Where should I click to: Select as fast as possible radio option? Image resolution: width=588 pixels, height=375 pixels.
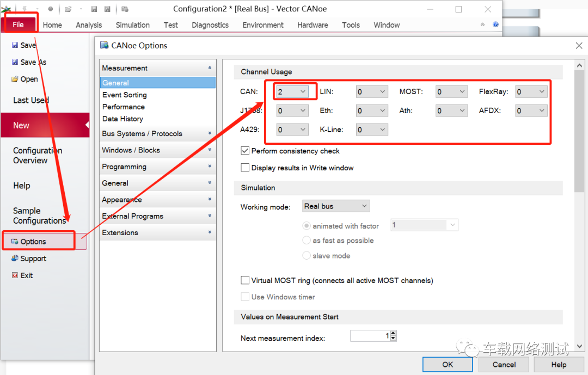click(x=307, y=240)
